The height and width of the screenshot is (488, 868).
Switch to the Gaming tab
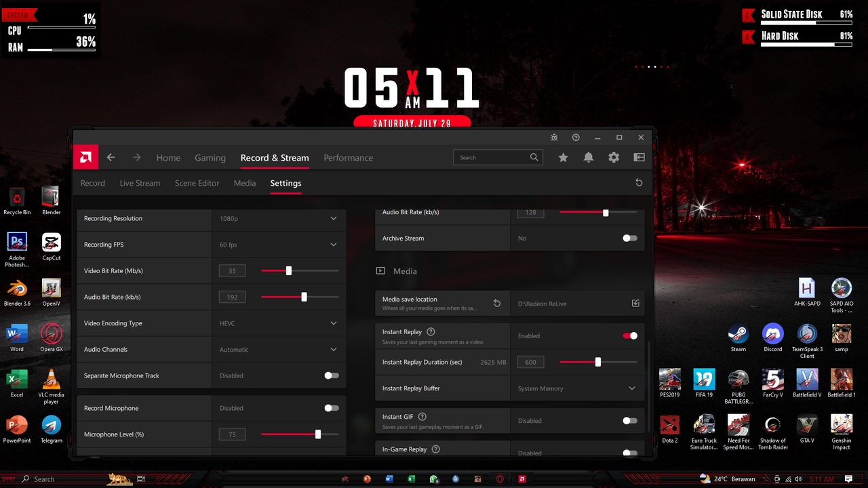(210, 158)
